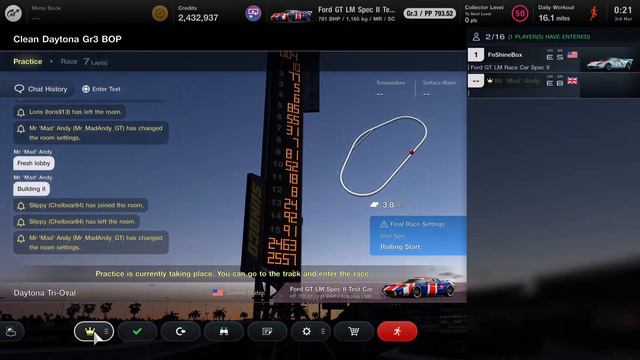The height and width of the screenshot is (360, 640).
Task: Click the enter track arrow button
Action: point(180,331)
